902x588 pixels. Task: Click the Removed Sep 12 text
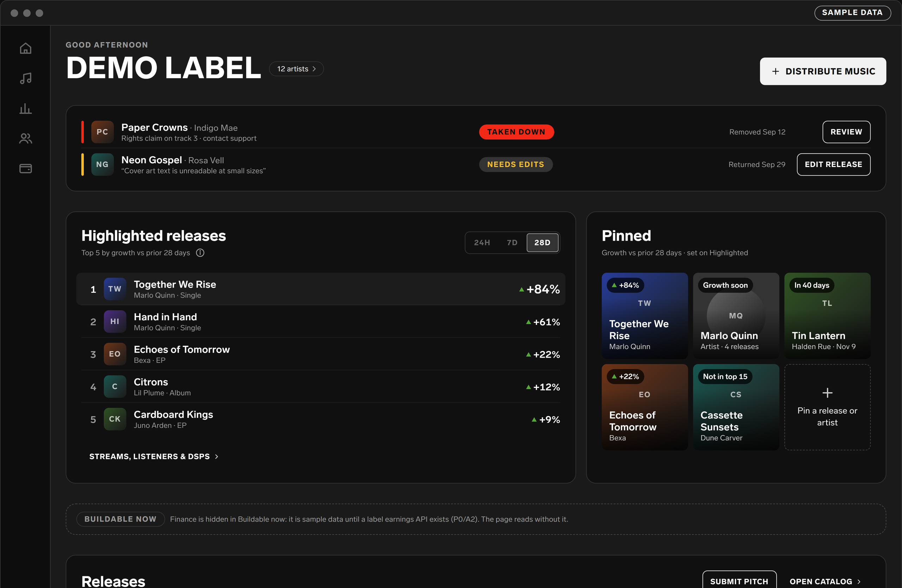click(x=757, y=132)
